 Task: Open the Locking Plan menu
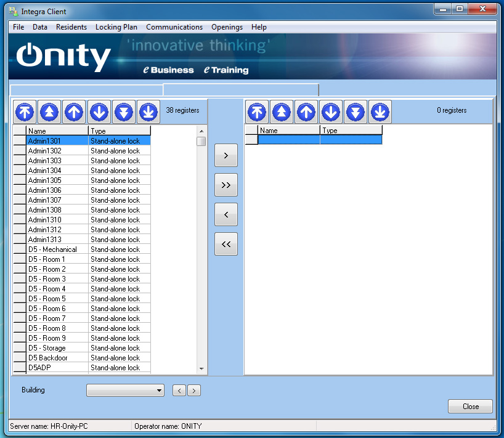coord(116,27)
